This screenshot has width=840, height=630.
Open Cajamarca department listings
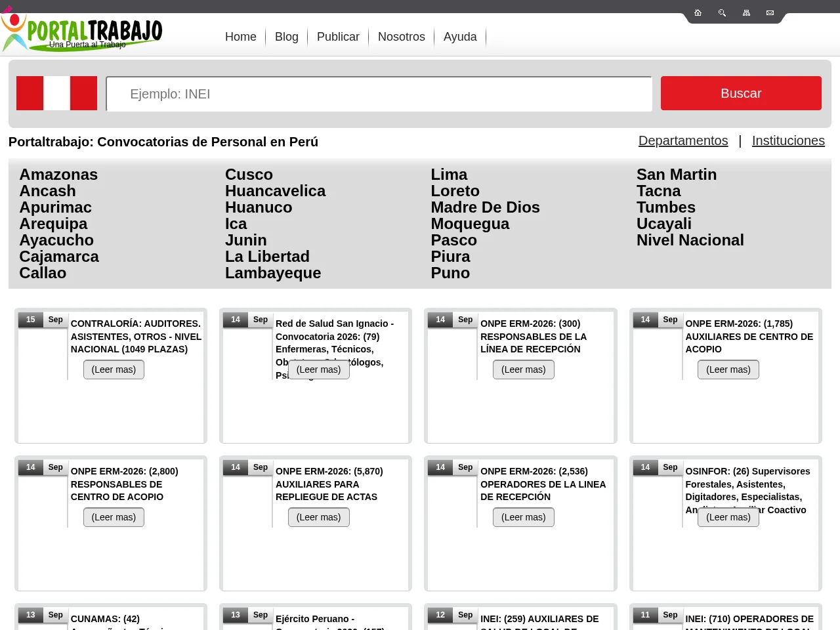(x=59, y=257)
